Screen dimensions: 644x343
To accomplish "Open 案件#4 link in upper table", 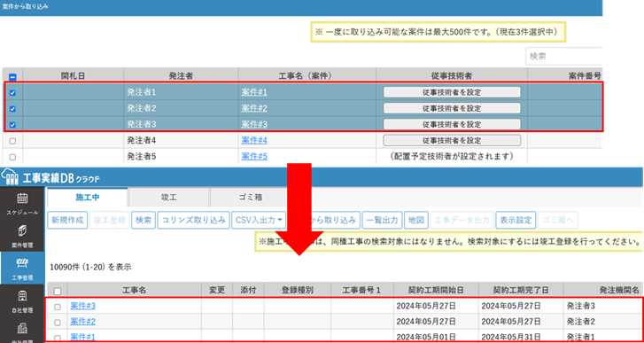I will click(254, 141).
